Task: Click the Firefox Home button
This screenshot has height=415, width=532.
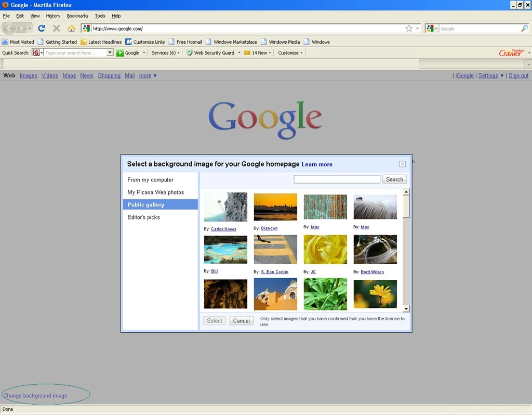Action: click(x=72, y=29)
